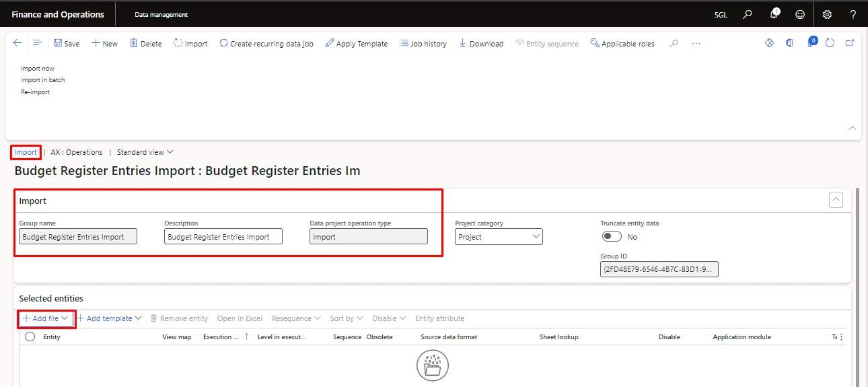Open the notifications bell icon
The height and width of the screenshot is (387, 868).
tap(774, 14)
